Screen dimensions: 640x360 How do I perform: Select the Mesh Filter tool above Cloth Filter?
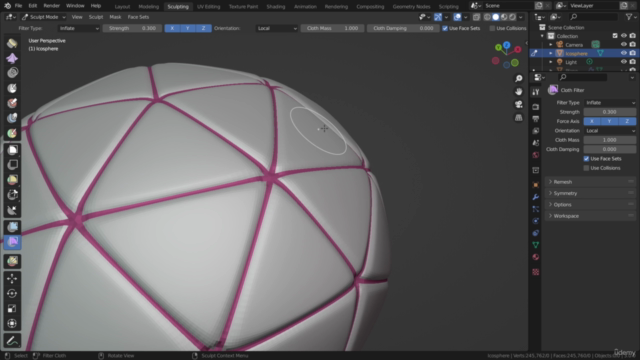tap(12, 227)
